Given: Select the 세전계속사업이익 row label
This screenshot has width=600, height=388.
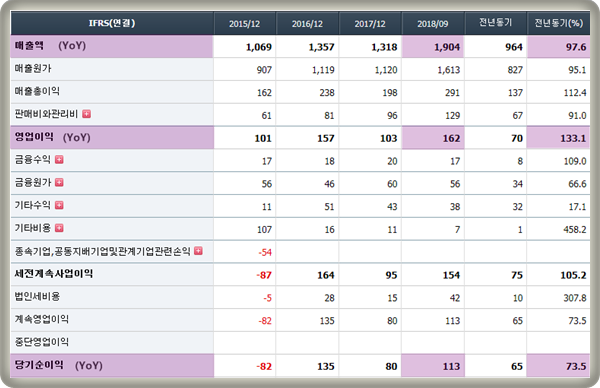Looking at the screenshot, I should (54, 274).
